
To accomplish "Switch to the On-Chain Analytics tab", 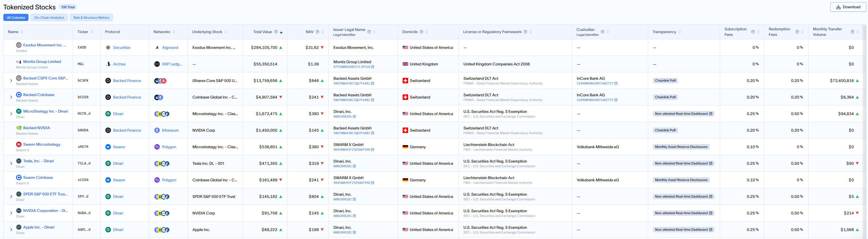I will (49, 17).
